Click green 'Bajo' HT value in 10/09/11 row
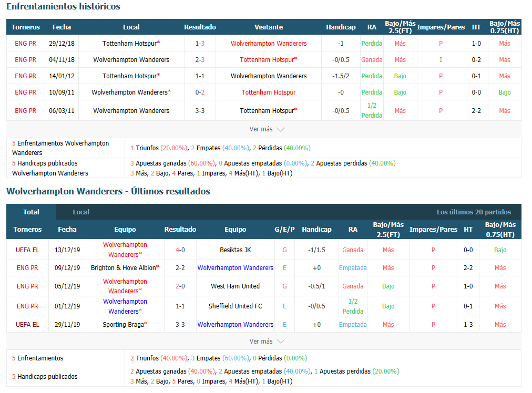This screenshot has height=393, width=532. click(x=505, y=92)
